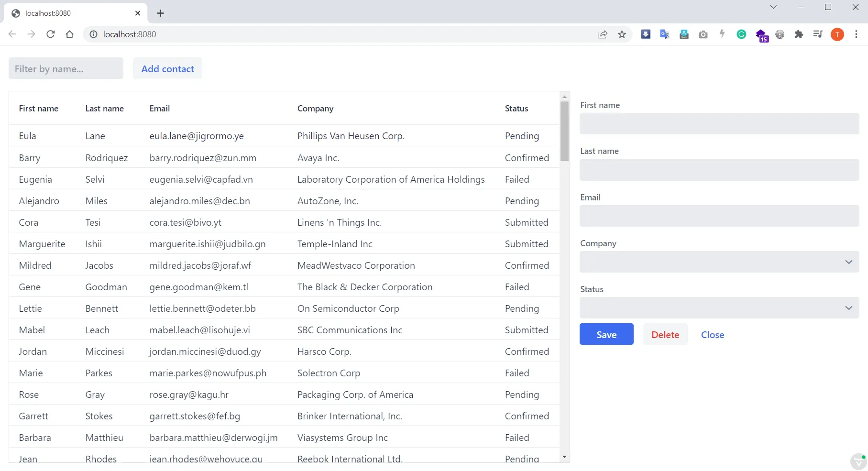Open the downloads extension icon

click(646, 34)
